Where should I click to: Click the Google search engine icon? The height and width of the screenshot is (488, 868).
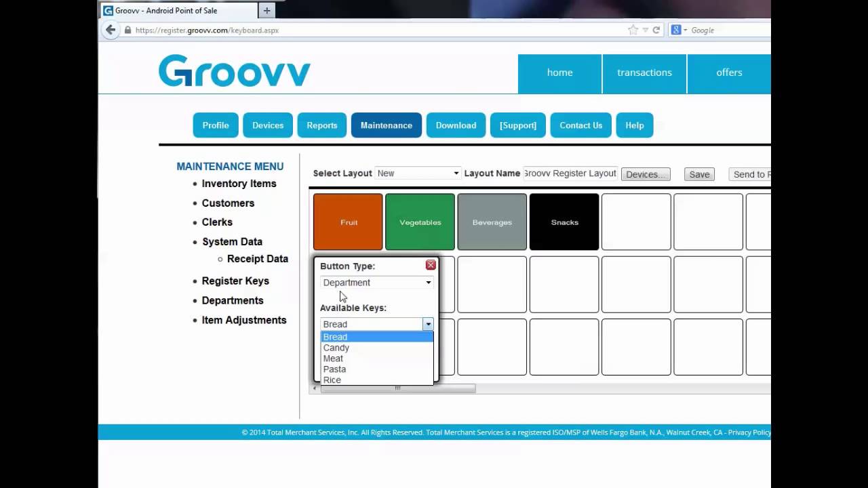click(x=675, y=30)
